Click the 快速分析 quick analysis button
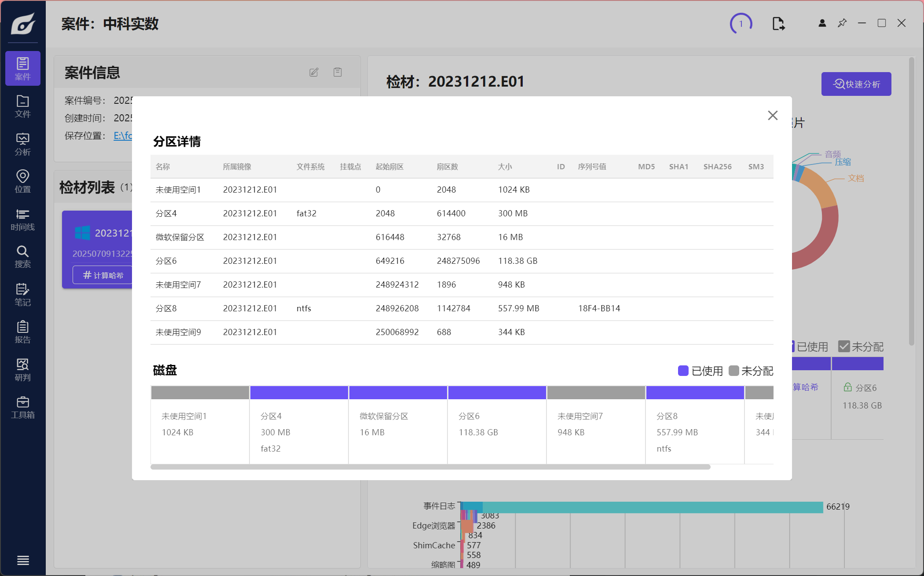The image size is (924, 576). click(x=856, y=84)
